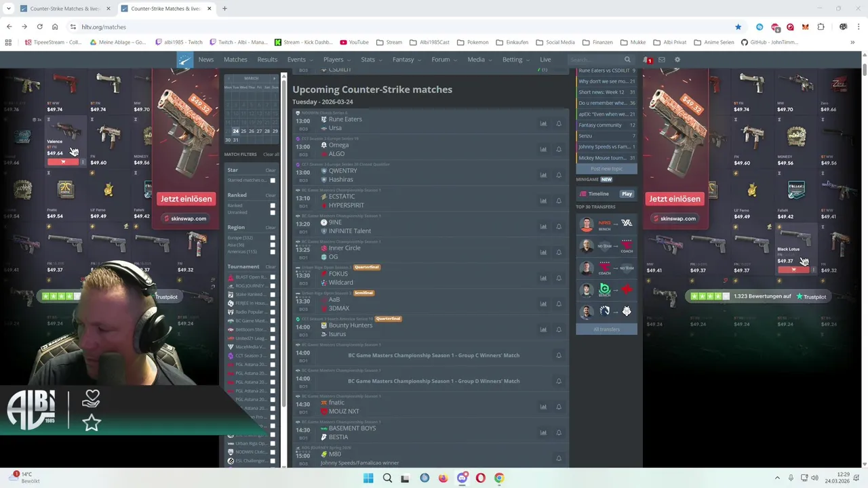Image resolution: width=868 pixels, height=488 pixels.
Task: Check the CCT Season 3 tournament filter
Action: 273,356
